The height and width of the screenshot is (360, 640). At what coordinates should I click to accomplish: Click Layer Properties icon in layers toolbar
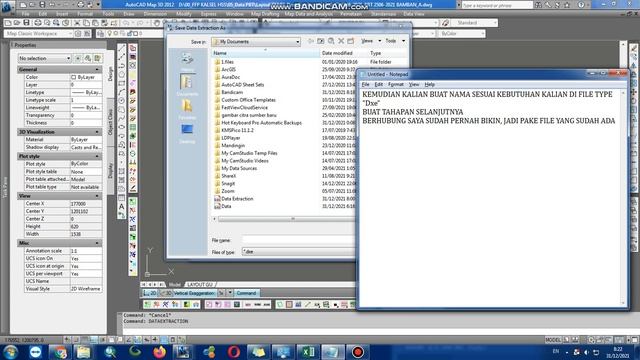[101, 33]
